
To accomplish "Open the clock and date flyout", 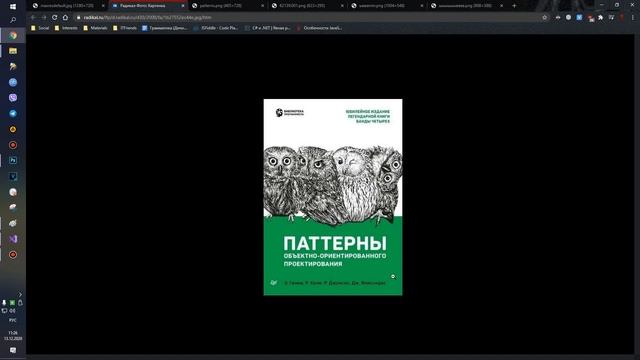I will click(x=13, y=336).
